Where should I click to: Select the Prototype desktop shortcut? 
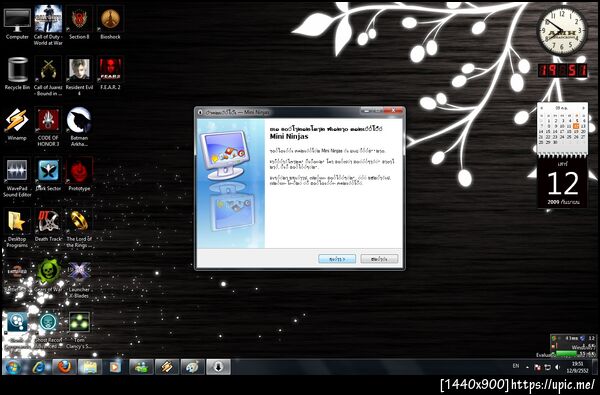point(79,175)
